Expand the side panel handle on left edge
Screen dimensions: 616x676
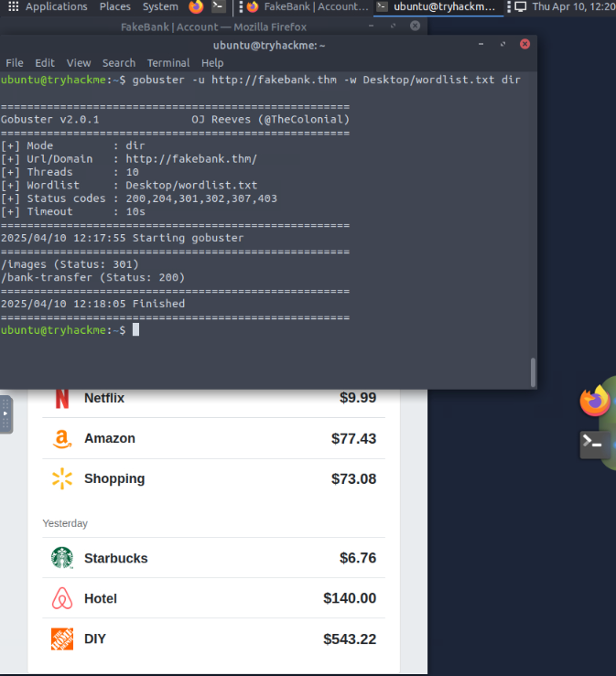(x=5, y=414)
